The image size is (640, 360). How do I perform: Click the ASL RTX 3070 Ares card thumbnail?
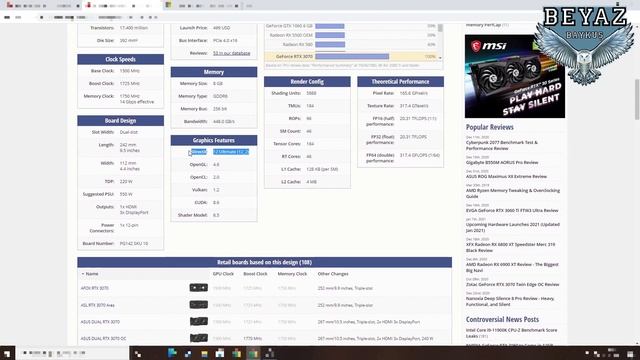(x=199, y=305)
